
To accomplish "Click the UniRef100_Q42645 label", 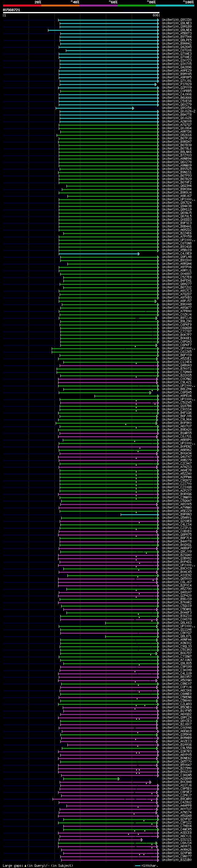I will coord(176,47).
